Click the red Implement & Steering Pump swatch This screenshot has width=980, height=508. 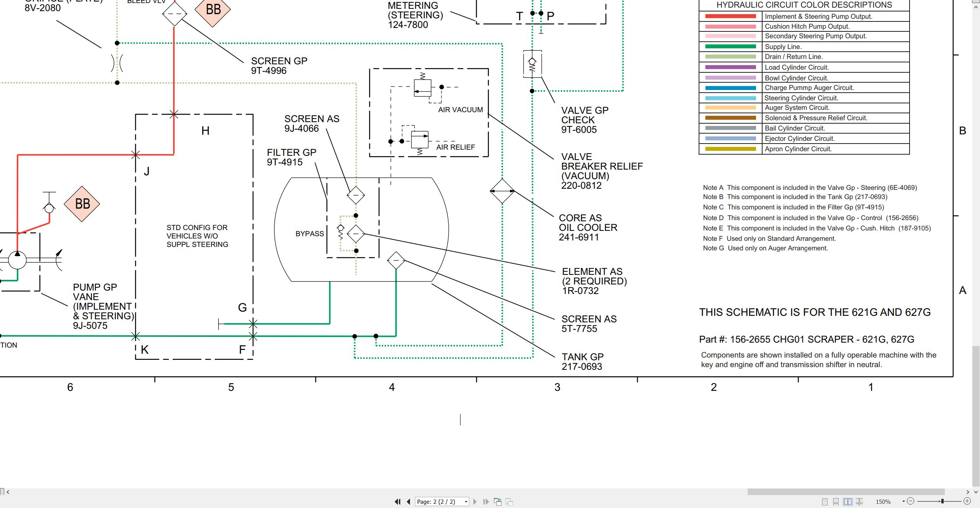tap(730, 16)
